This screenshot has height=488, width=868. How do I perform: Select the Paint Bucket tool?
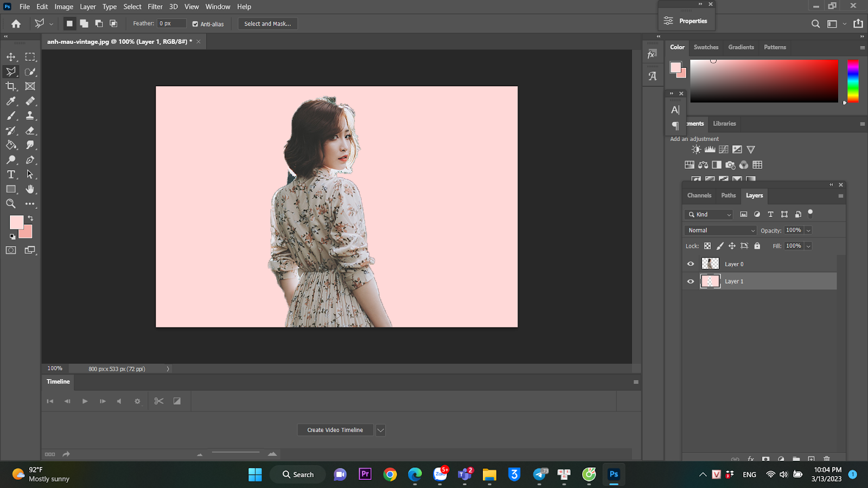[x=11, y=145]
